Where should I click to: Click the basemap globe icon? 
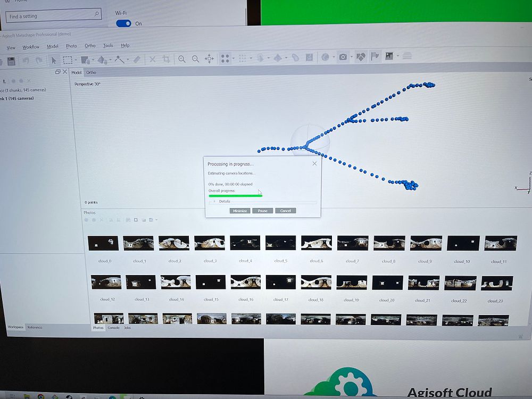[325, 57]
